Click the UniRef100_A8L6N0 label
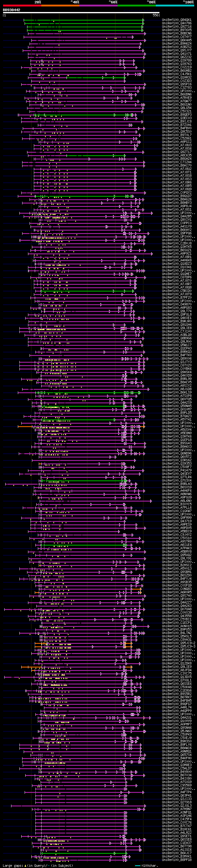Screen dimensions: 197x868 tap(177, 501)
